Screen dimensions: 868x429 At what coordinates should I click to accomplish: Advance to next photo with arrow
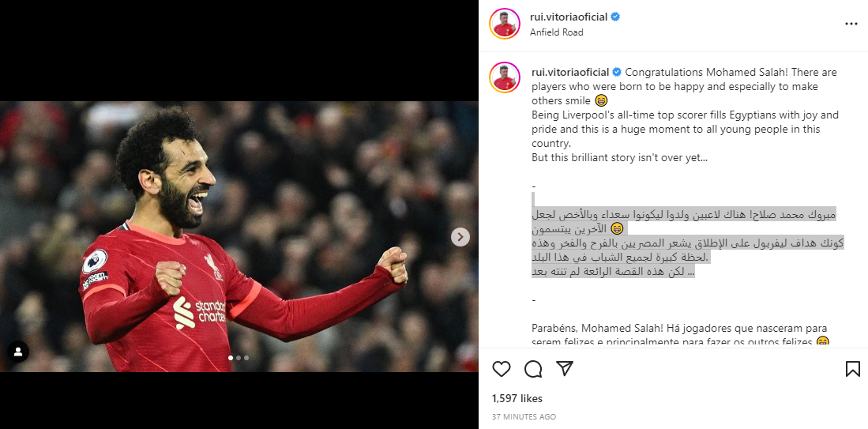[x=460, y=237]
